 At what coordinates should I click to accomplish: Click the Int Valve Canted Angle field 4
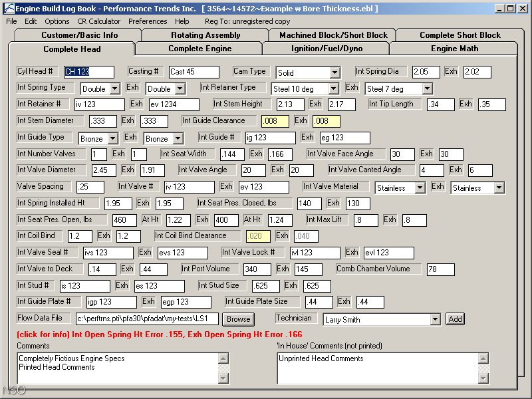432,170
